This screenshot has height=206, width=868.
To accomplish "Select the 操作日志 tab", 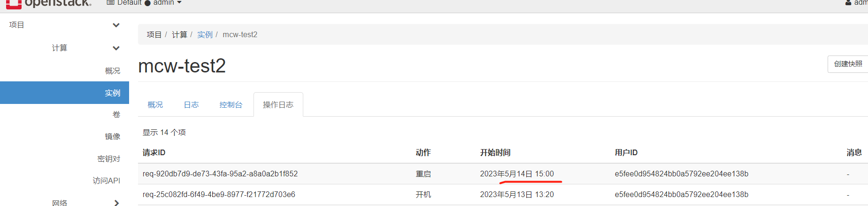I will click(x=278, y=104).
